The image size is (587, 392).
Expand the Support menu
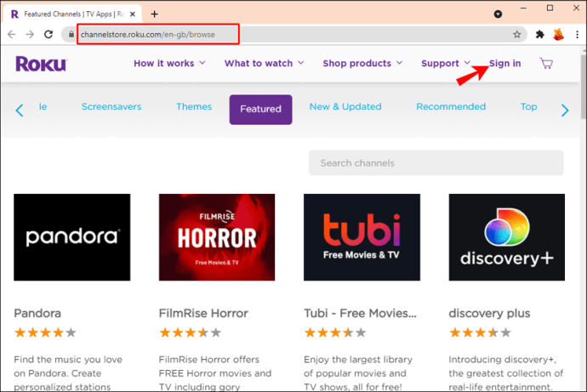pyautogui.click(x=446, y=63)
